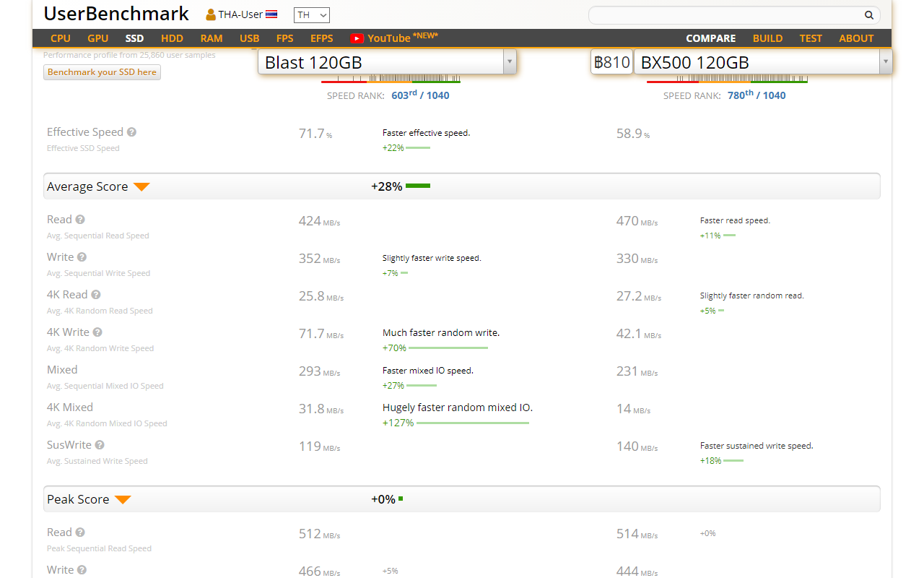
Task: Click the UserBenchmark logo
Action: (x=116, y=14)
